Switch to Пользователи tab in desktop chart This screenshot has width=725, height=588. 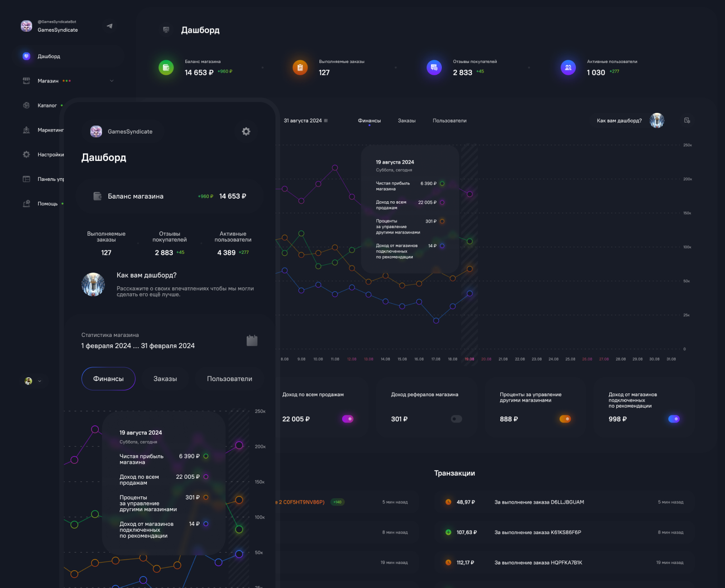(449, 121)
